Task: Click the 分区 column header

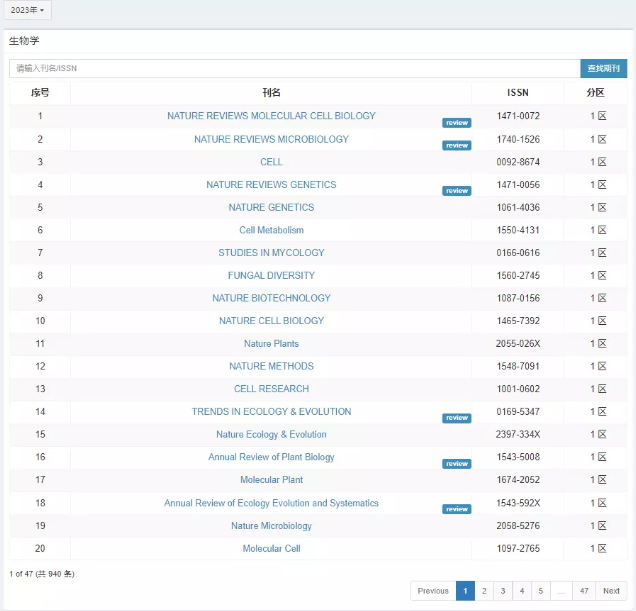Action: 595,93
